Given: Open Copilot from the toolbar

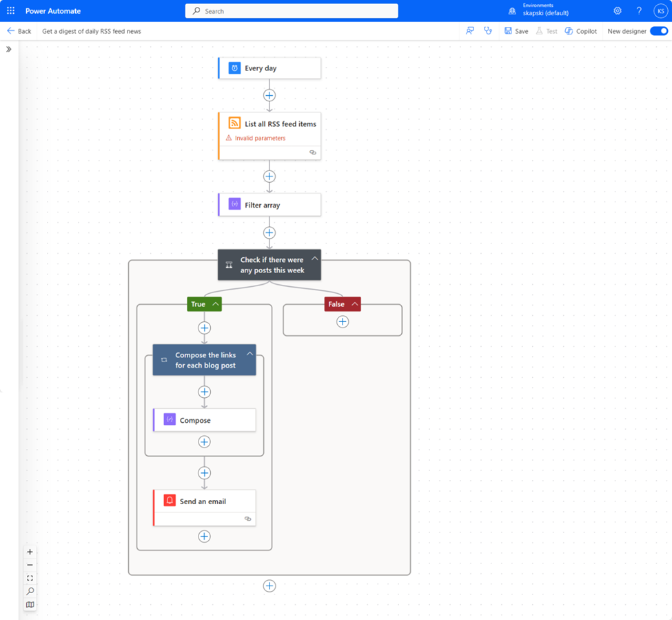Looking at the screenshot, I should 580,31.
